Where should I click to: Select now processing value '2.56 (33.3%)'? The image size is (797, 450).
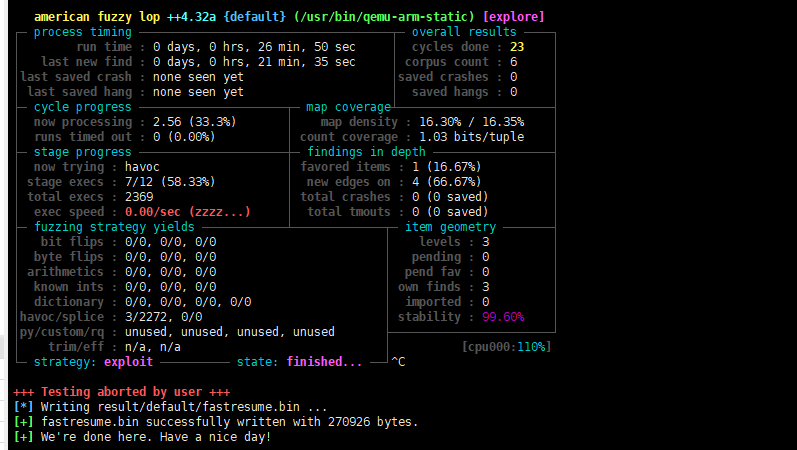tap(195, 122)
